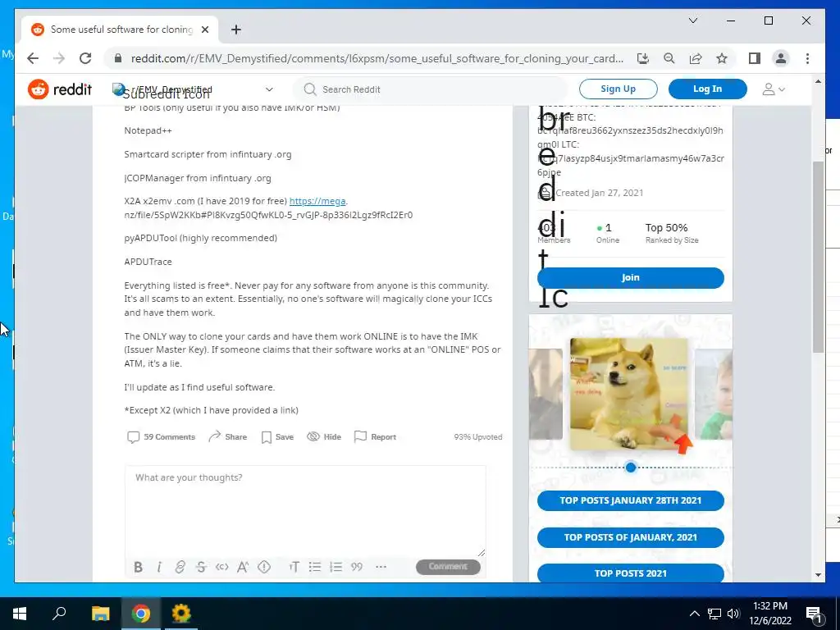840x630 pixels.
Task: Insert a link in the comment editor
Action: 180,567
